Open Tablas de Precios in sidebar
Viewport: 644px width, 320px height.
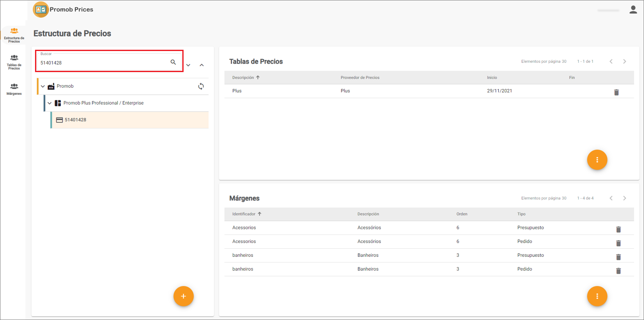[x=14, y=62]
